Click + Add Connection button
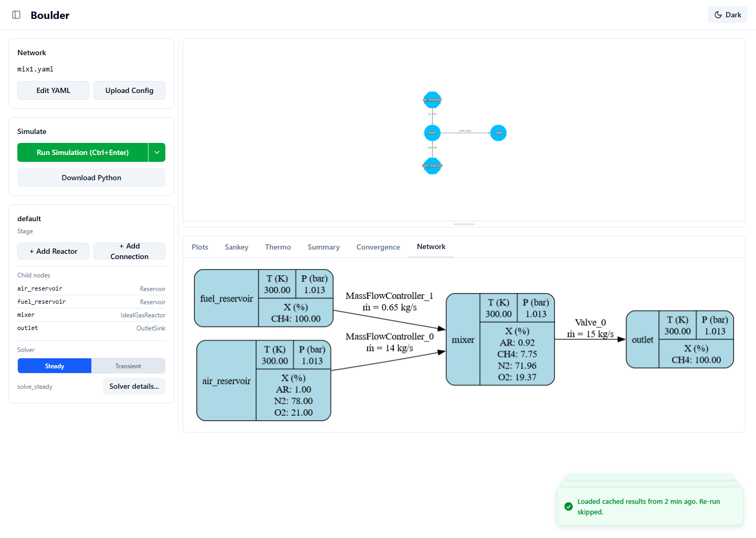The height and width of the screenshot is (538, 756). pyautogui.click(x=129, y=251)
